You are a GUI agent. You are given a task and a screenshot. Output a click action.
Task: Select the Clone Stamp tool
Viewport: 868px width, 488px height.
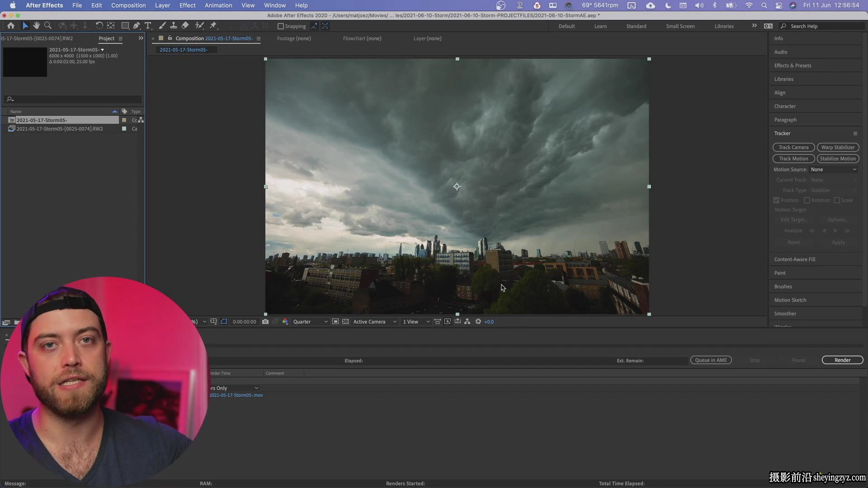click(x=173, y=26)
